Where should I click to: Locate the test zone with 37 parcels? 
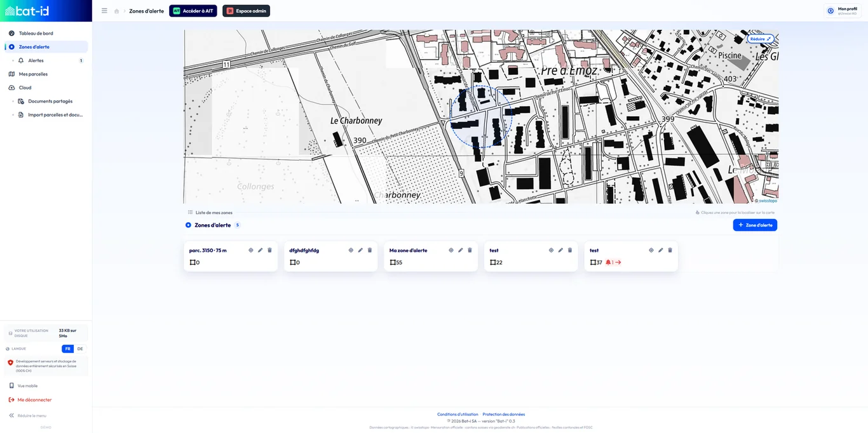[651, 250]
